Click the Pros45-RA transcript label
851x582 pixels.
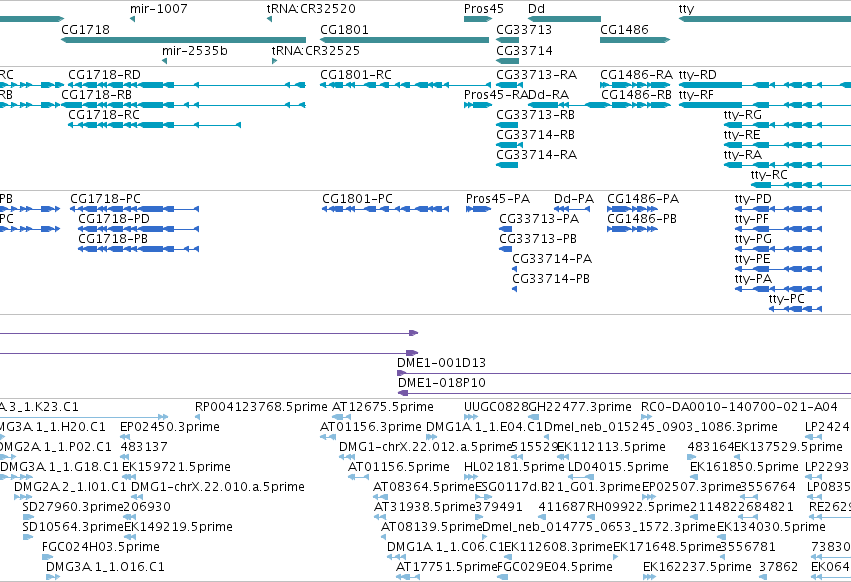click(x=496, y=94)
